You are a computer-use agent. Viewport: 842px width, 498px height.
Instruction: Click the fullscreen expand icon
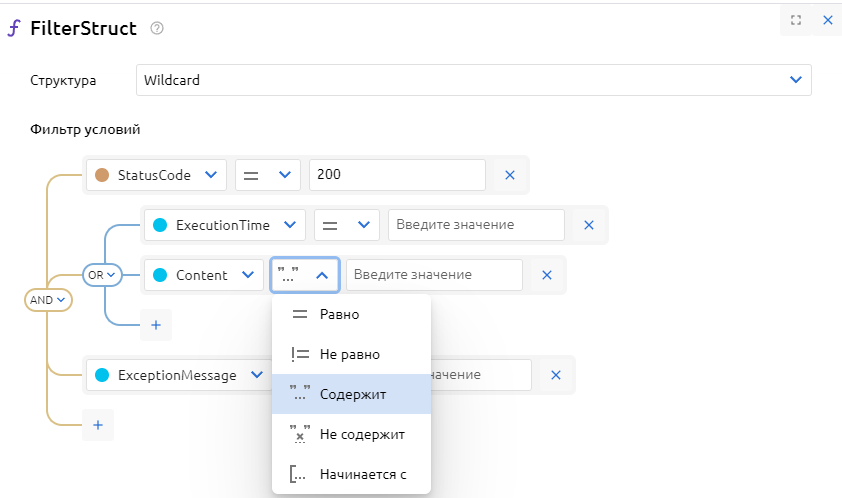pyautogui.click(x=796, y=20)
